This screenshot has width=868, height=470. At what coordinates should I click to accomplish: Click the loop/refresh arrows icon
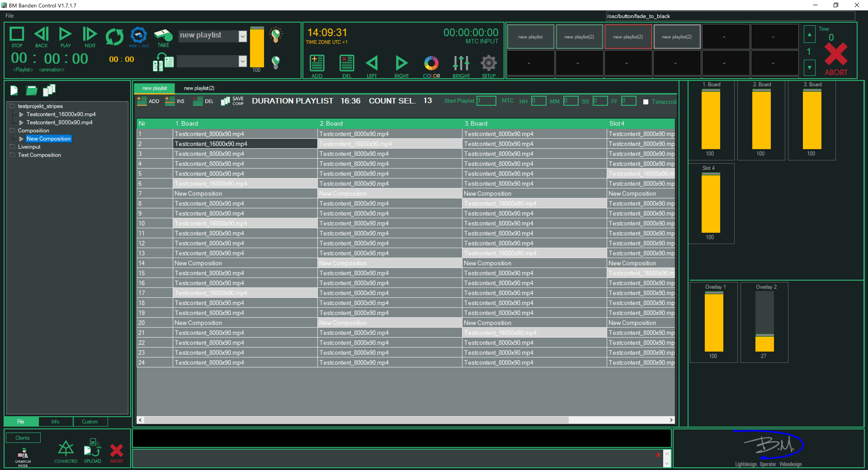point(114,36)
